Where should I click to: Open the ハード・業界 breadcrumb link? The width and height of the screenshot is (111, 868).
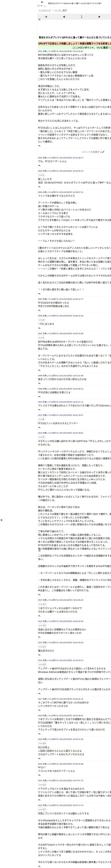pos(61,10)
